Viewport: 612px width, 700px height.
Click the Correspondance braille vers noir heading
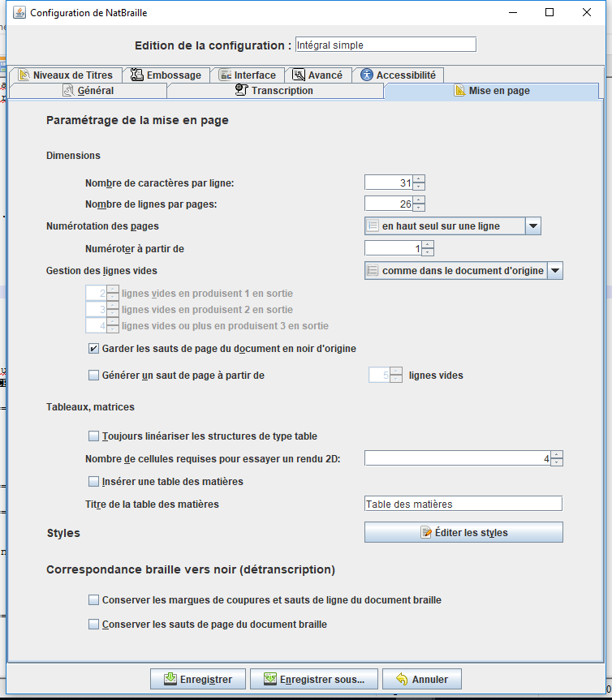coord(191,569)
